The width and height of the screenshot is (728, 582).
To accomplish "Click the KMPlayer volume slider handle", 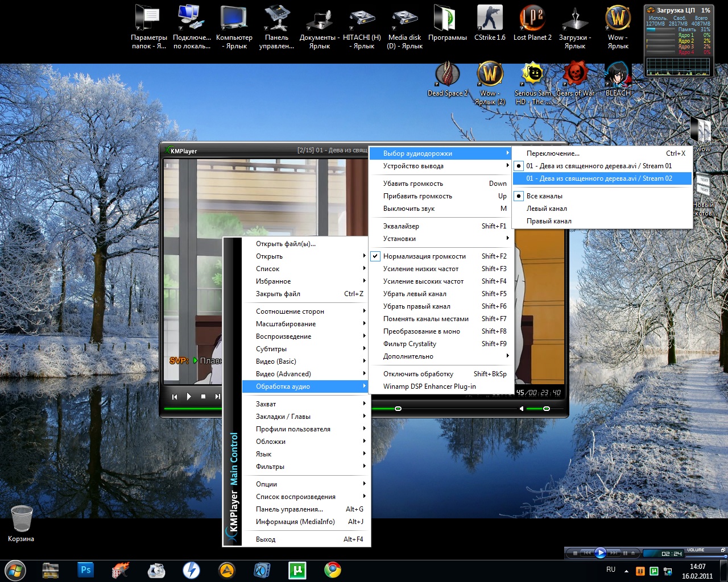I will tap(547, 409).
